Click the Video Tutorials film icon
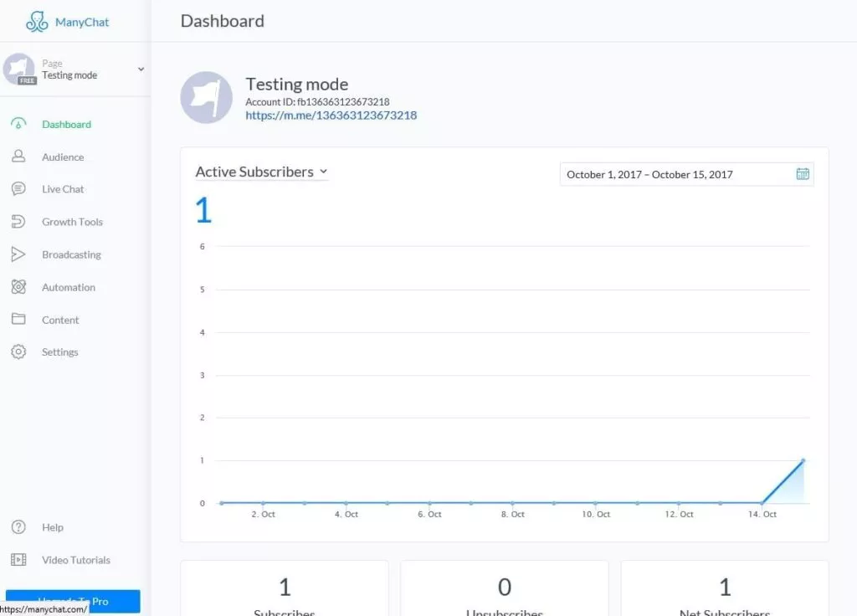Viewport: 857px width, 616px height. click(x=18, y=560)
